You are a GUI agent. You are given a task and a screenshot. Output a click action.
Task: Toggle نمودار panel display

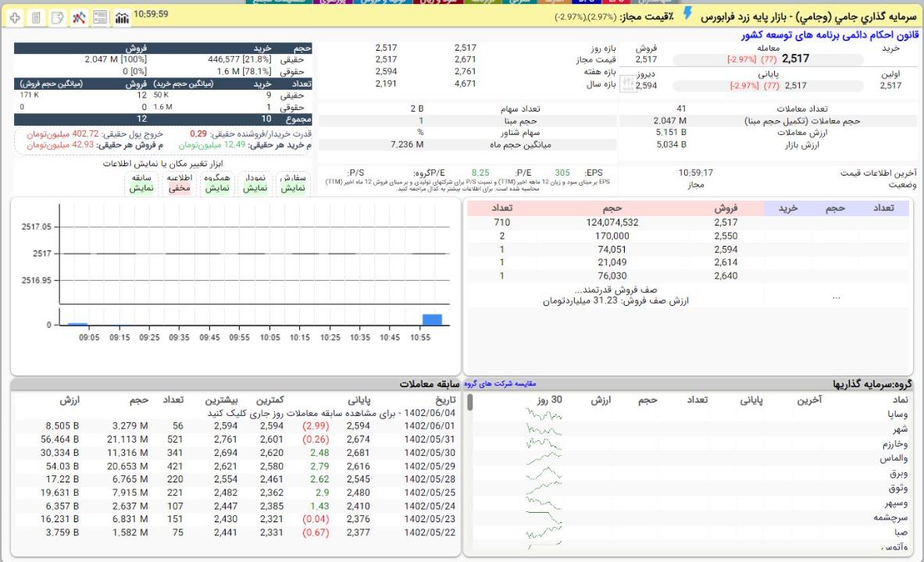(255, 183)
